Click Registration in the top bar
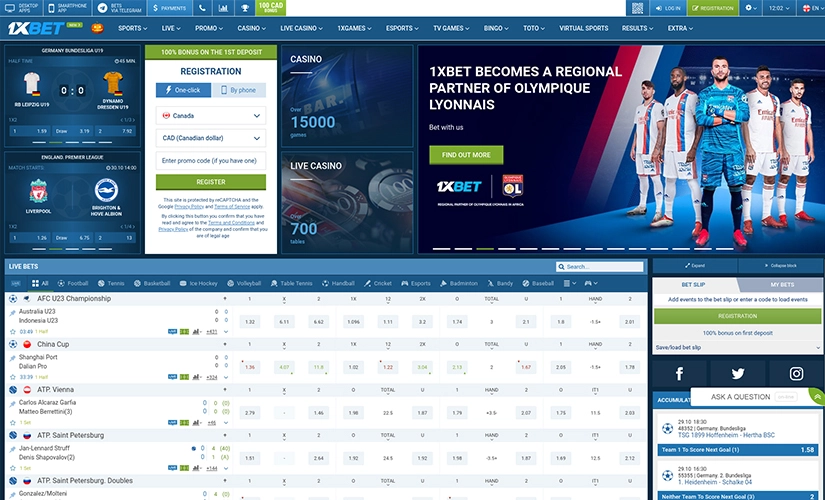The width and height of the screenshot is (825, 500). click(712, 8)
